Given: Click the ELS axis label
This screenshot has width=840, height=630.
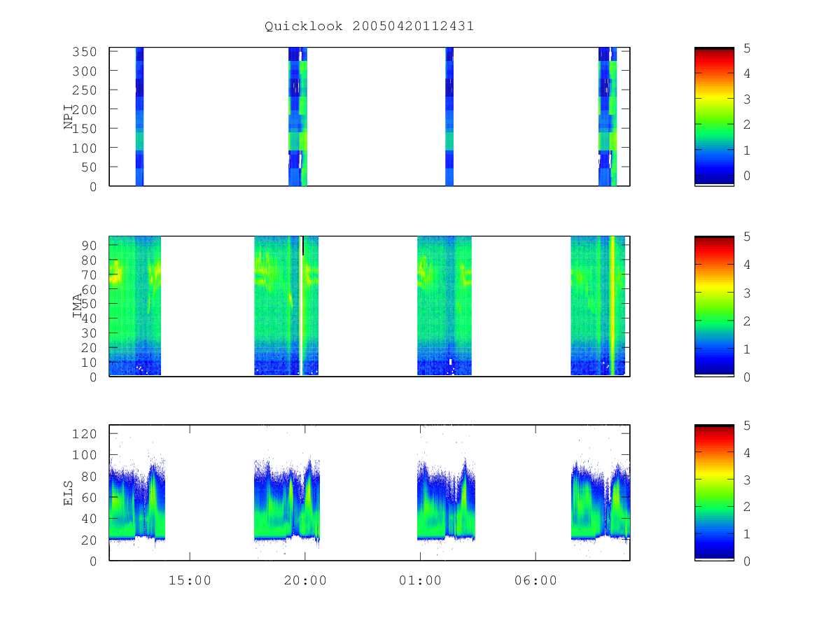Looking at the screenshot, I should (69, 493).
